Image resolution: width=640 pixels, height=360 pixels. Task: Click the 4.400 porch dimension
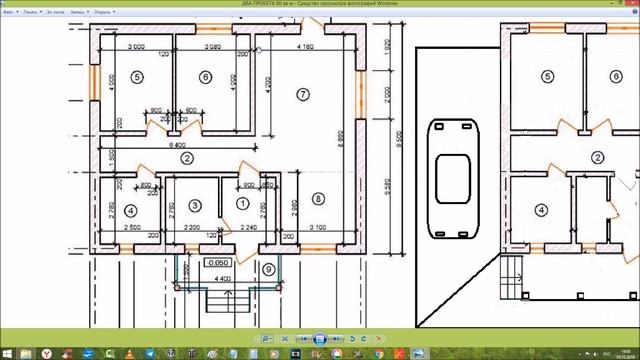[x=222, y=279]
